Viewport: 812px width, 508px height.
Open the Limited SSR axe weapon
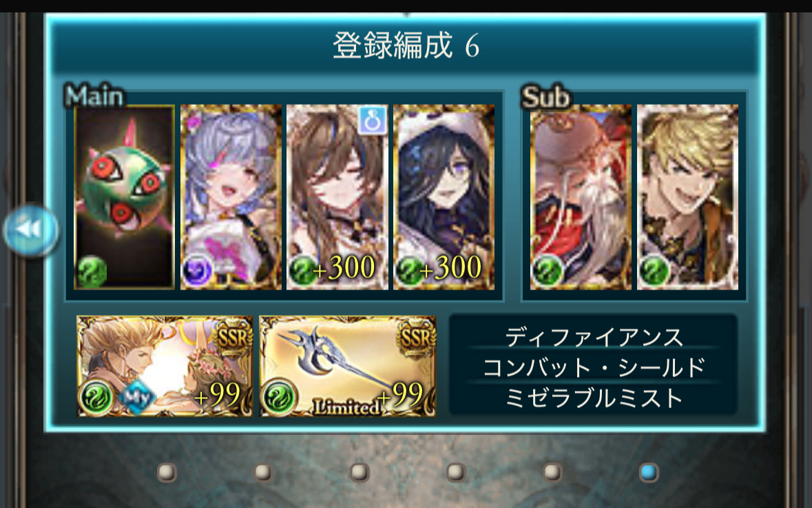pos(348,366)
